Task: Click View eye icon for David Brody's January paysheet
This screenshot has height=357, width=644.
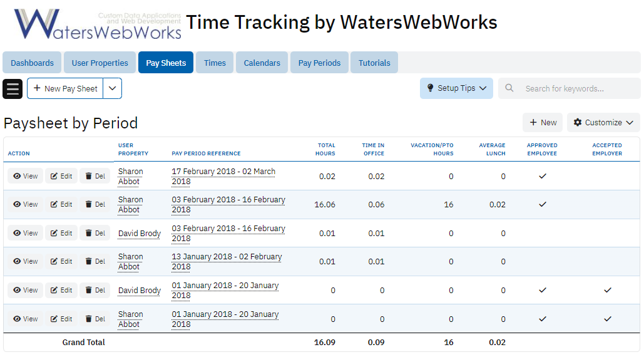Action: pyautogui.click(x=17, y=291)
